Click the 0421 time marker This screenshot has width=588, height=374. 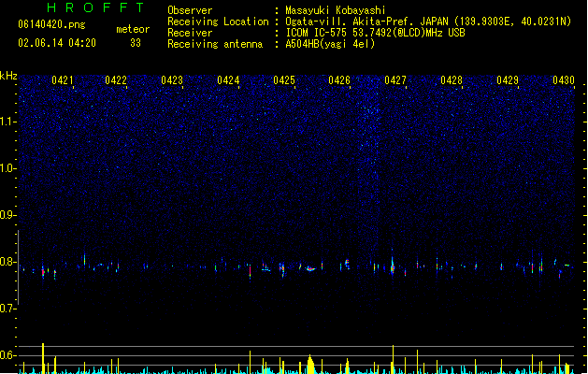click(x=63, y=80)
